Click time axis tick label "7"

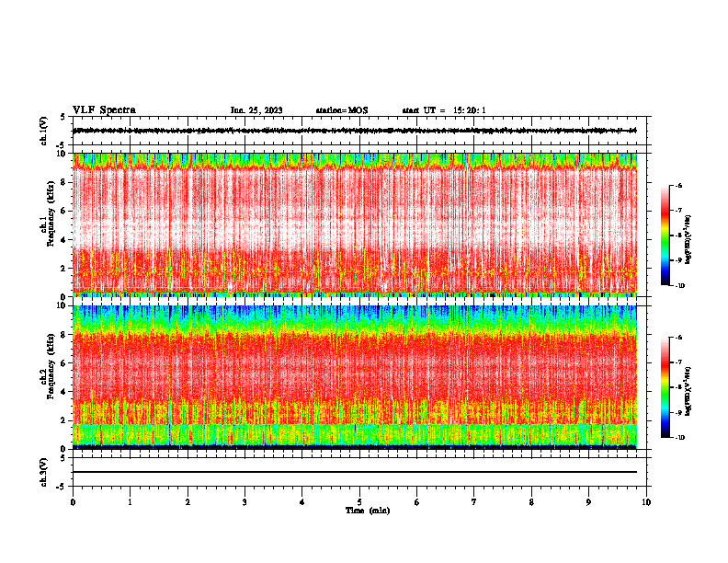(474, 502)
